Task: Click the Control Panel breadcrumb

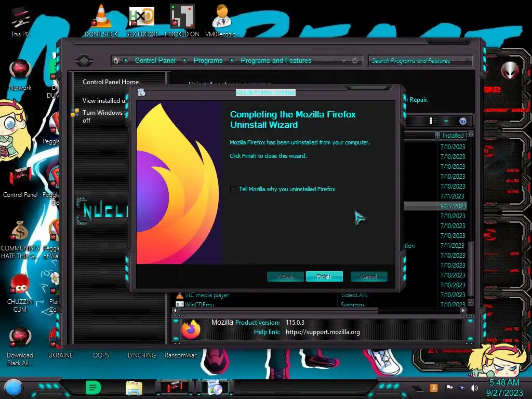Action: (155, 60)
